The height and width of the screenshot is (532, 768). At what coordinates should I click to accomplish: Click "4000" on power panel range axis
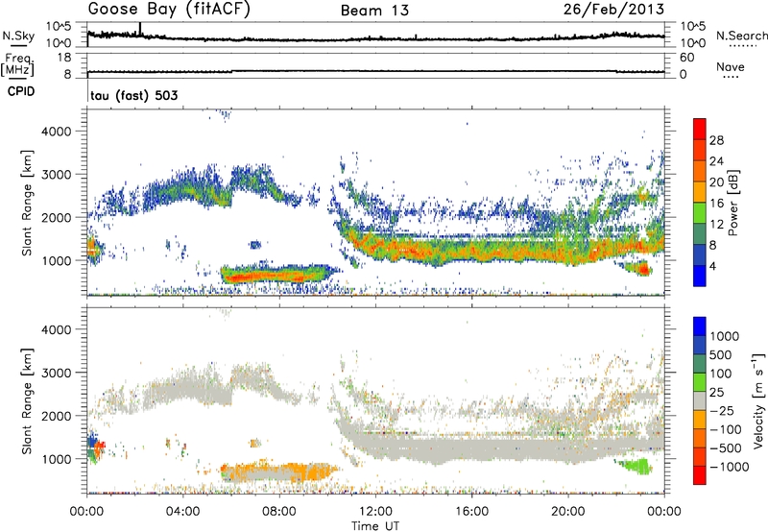[57, 132]
